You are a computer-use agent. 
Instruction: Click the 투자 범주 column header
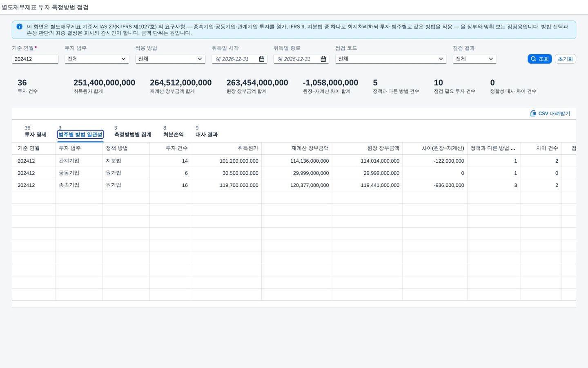[79, 148]
